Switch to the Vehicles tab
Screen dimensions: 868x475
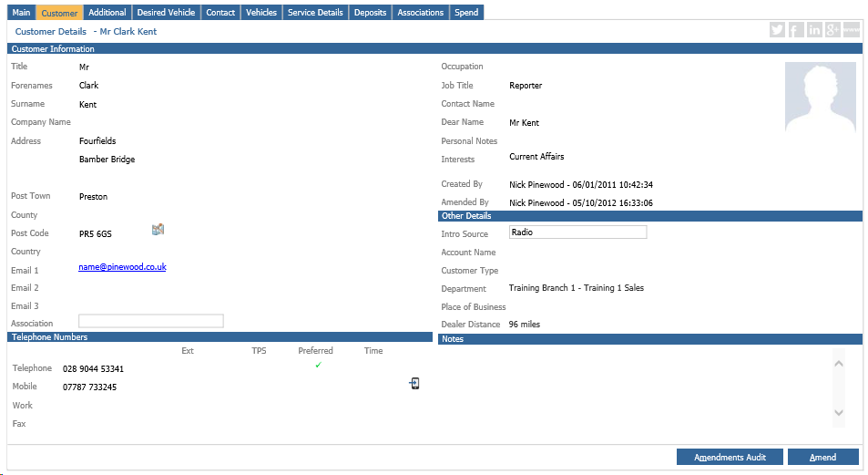pyautogui.click(x=261, y=12)
